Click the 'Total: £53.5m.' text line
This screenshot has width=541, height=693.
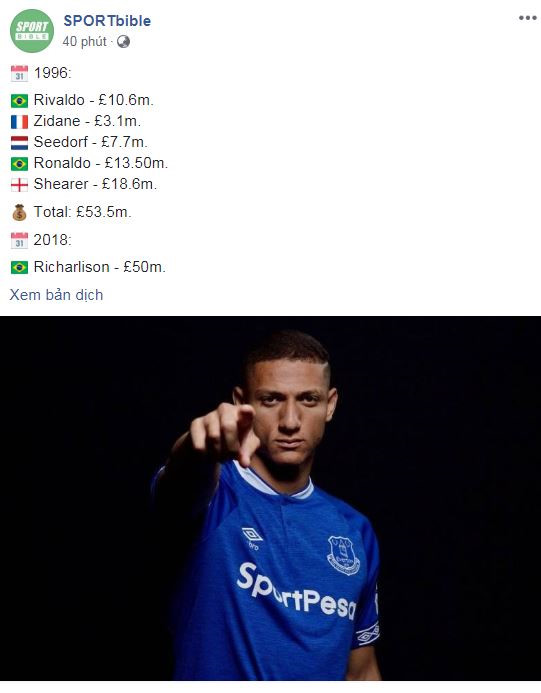pos(83,212)
